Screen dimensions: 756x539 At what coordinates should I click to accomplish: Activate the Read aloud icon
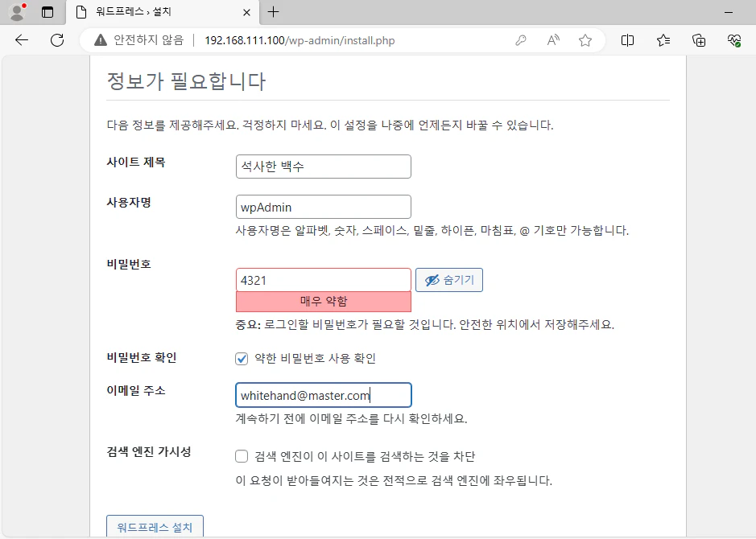pos(553,40)
